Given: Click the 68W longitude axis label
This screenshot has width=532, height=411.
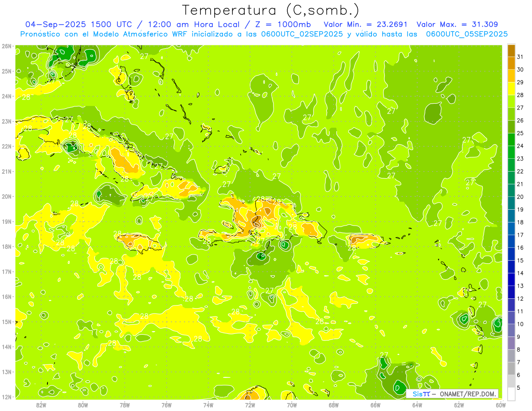Looking at the screenshot, I should pyautogui.click(x=334, y=405).
